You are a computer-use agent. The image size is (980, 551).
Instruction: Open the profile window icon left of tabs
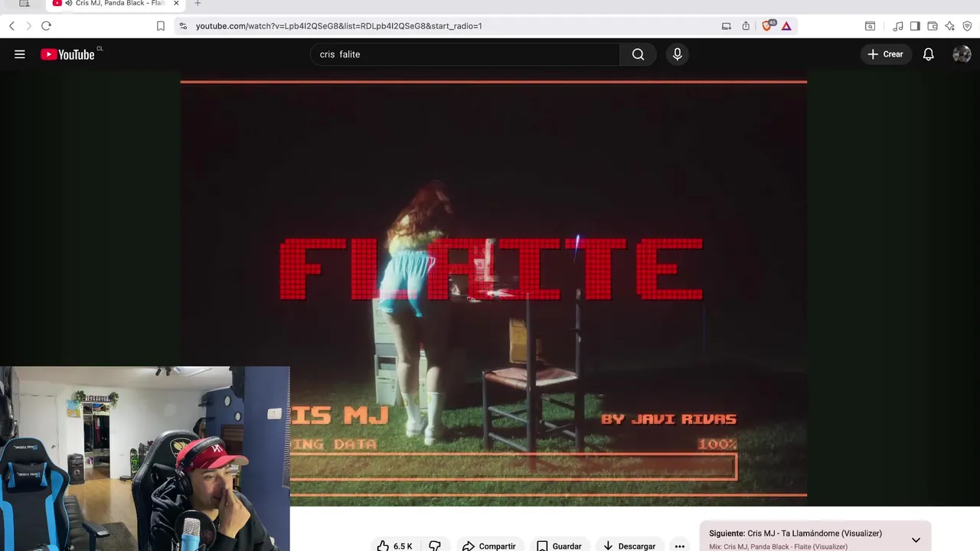tap(24, 3)
